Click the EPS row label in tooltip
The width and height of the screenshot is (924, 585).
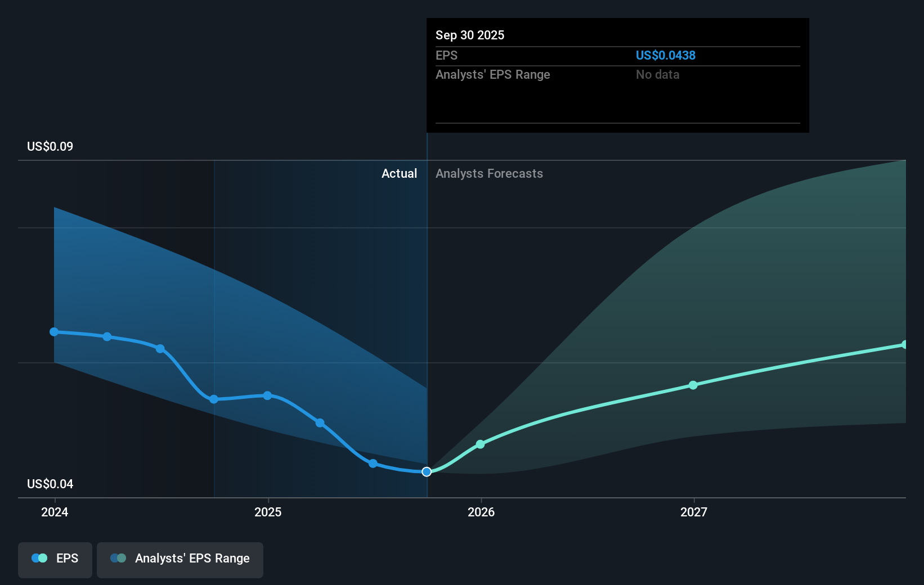[446, 55]
